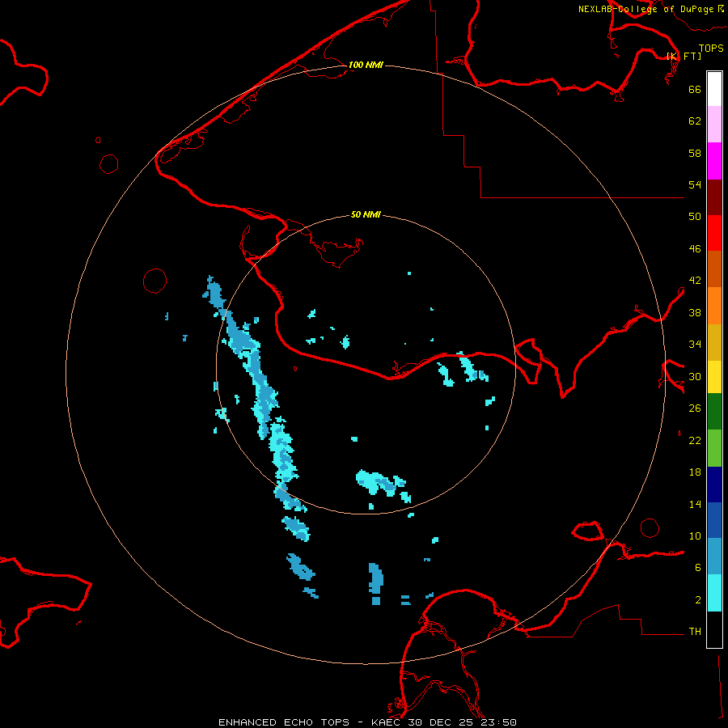Click the '100 NMI' range ring label
This screenshot has width=728, height=728.
point(366,65)
